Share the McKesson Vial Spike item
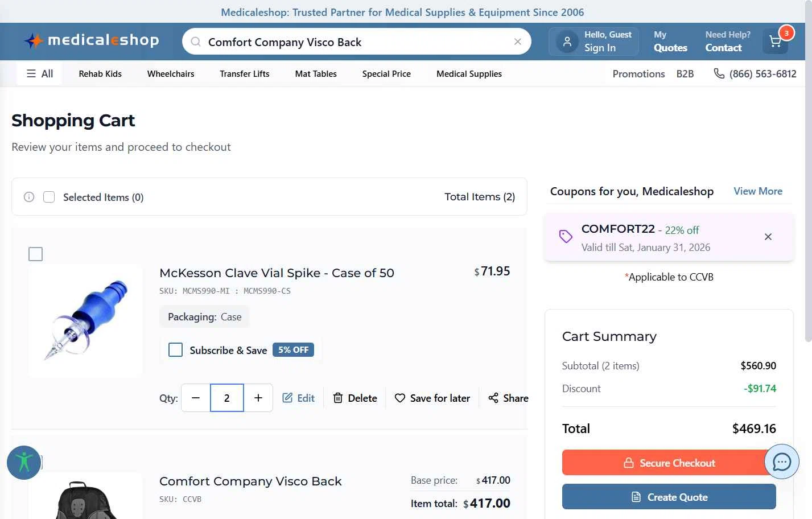The width and height of the screenshot is (812, 519). (x=508, y=398)
